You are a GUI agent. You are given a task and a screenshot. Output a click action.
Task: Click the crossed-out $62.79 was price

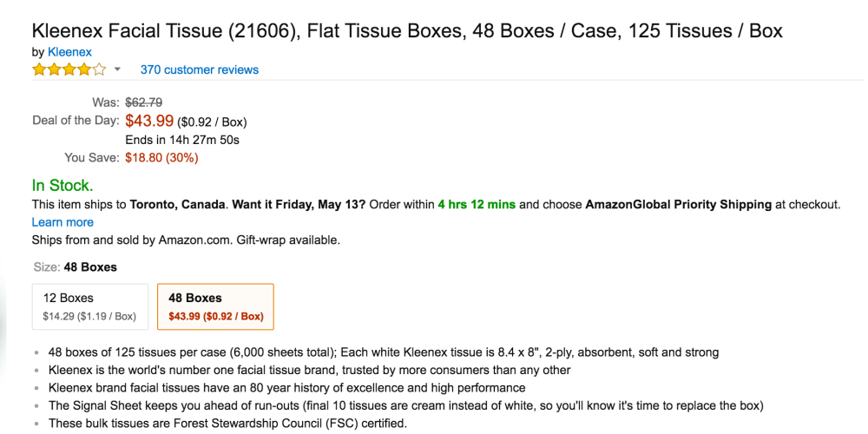[x=144, y=102]
